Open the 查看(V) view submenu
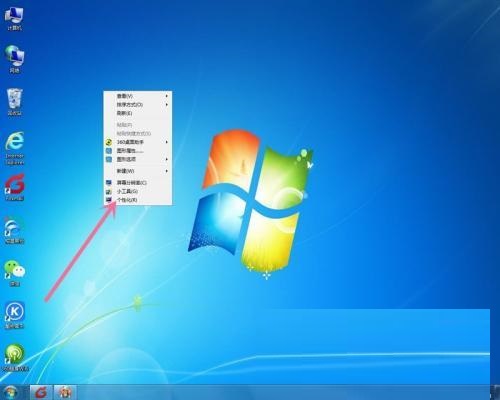 pyautogui.click(x=138, y=96)
